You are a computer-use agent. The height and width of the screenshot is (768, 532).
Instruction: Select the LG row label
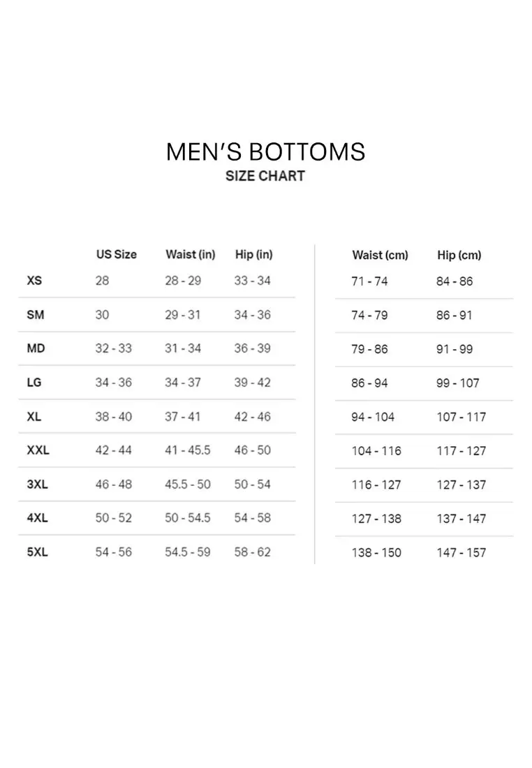tap(35, 383)
